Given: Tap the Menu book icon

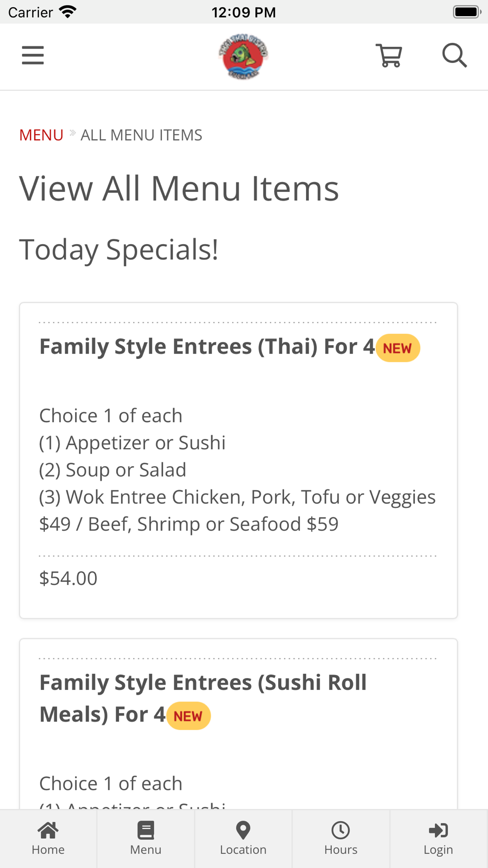Looking at the screenshot, I should click(145, 830).
